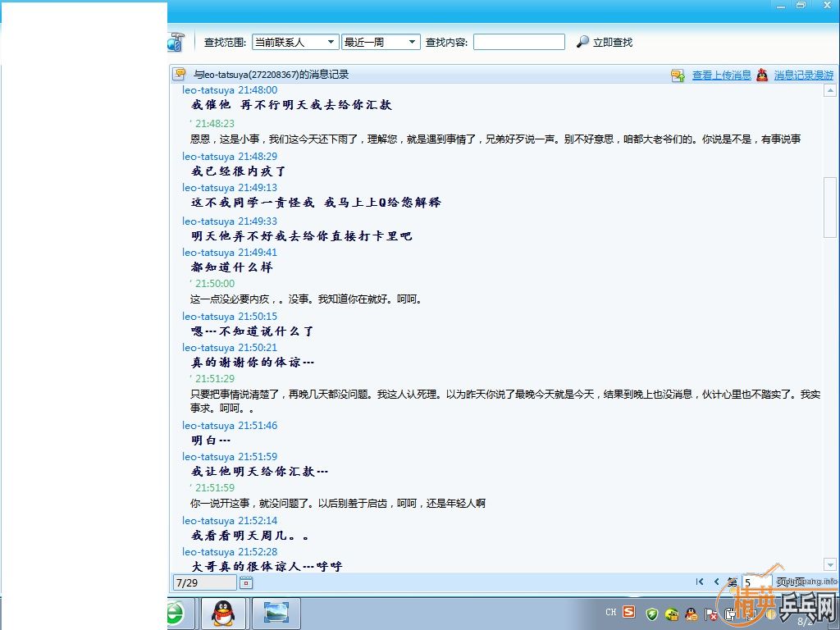Screen dimensions: 840x630
Task: Click the tools icon left of 查找范围
Action: coord(176,42)
